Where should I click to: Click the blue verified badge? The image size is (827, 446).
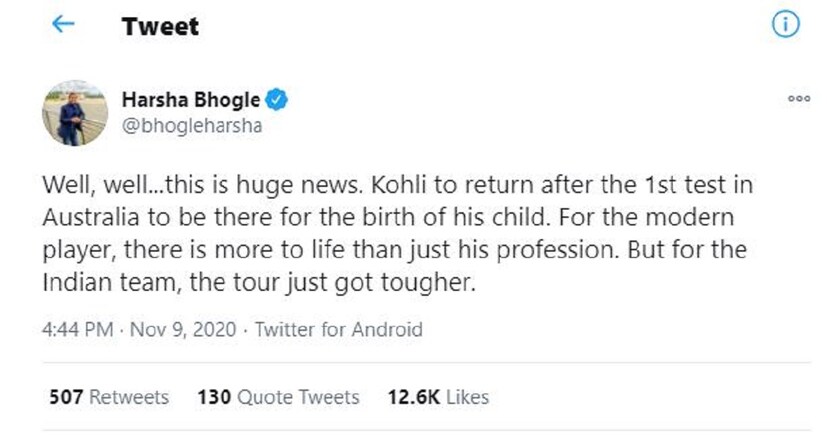(279, 100)
